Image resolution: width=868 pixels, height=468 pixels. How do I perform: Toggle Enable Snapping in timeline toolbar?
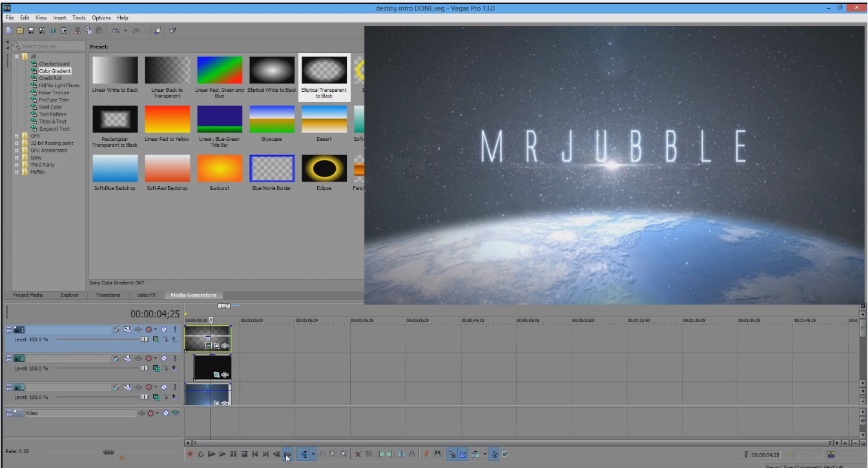click(452, 454)
